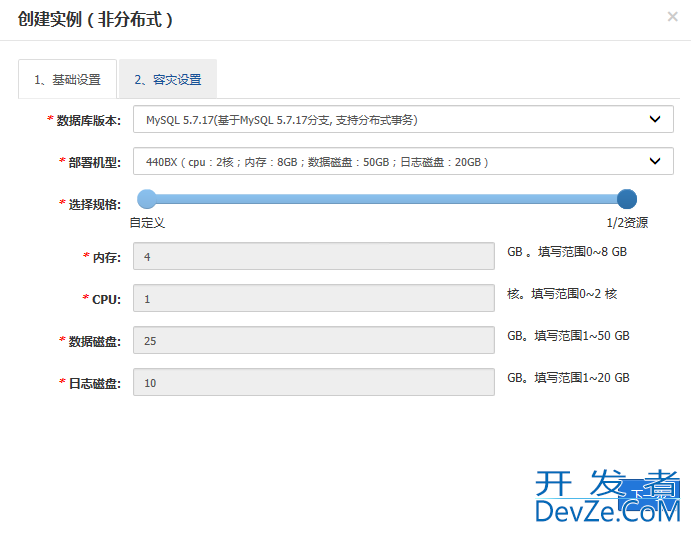Click the 选择规格 field label

94,205
